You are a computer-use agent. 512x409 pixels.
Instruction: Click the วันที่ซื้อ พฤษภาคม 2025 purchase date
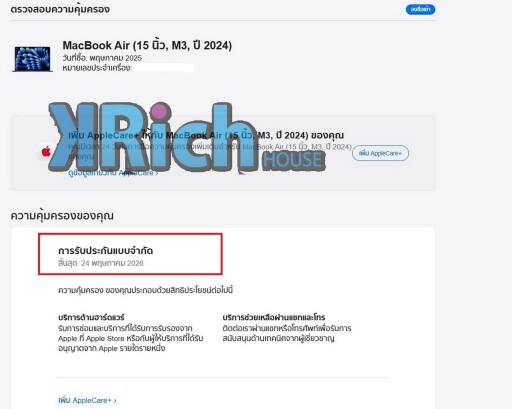click(x=102, y=58)
